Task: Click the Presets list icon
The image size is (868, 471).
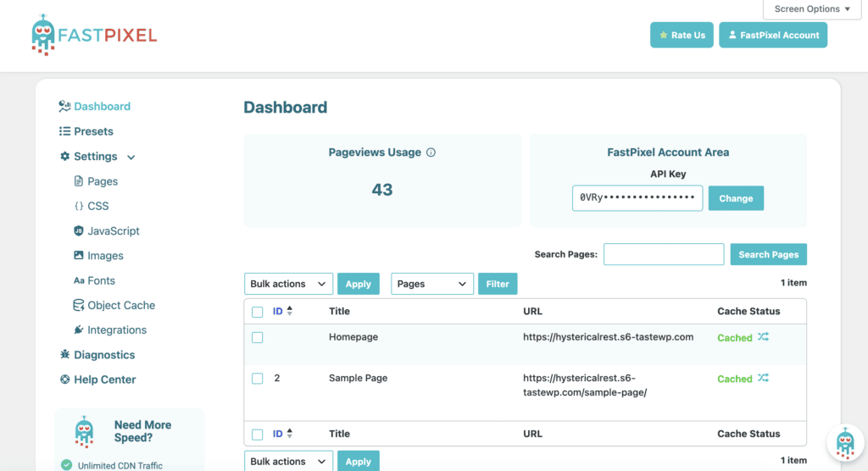Action: pos(64,131)
